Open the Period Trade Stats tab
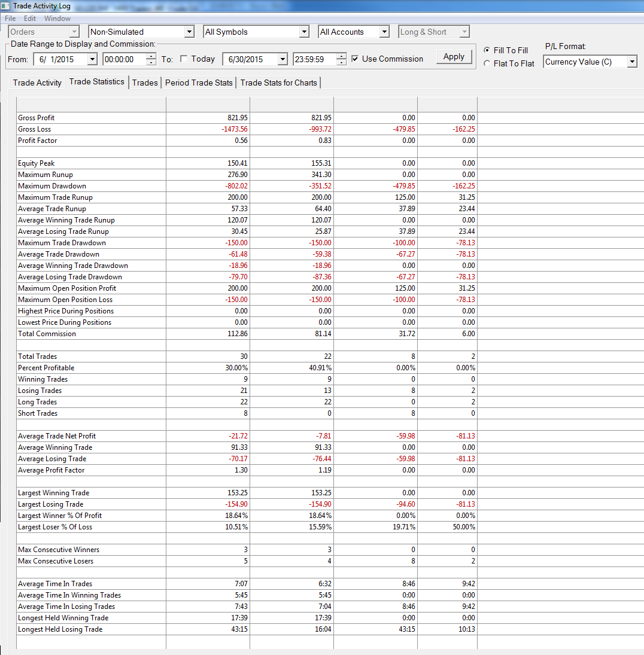 click(199, 83)
